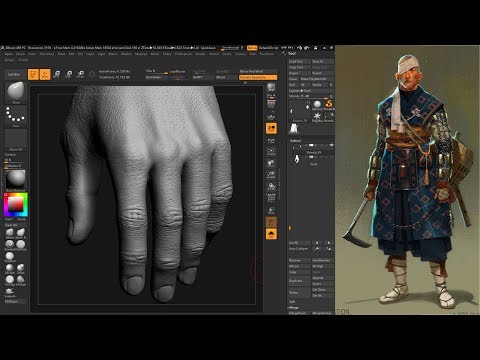The width and height of the screenshot is (480, 360).
Task: Open the empty alpha slot
Action: 16,140
